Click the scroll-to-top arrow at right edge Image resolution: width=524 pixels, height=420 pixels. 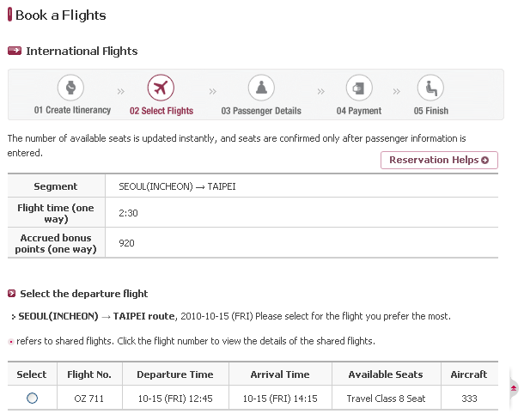514,389
